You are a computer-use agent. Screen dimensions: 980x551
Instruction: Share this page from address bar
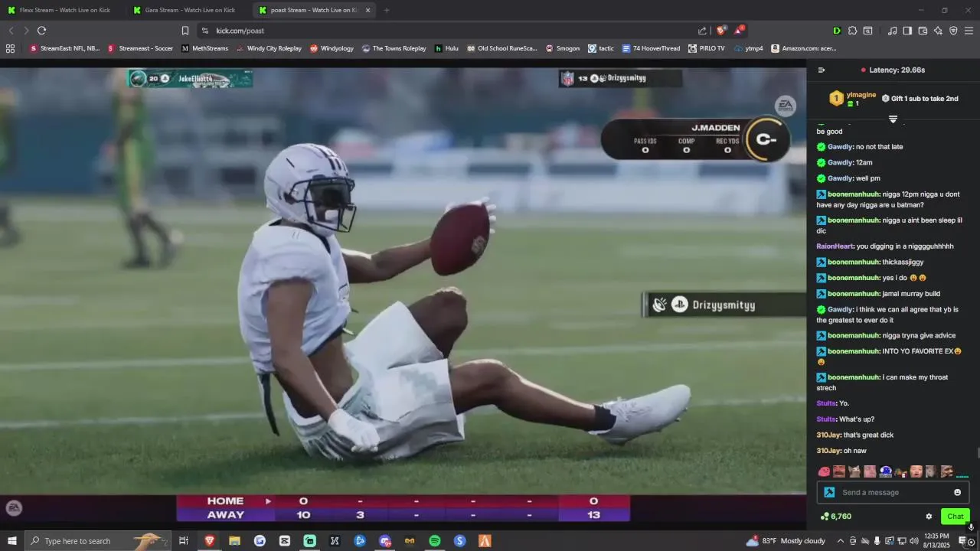click(x=702, y=31)
